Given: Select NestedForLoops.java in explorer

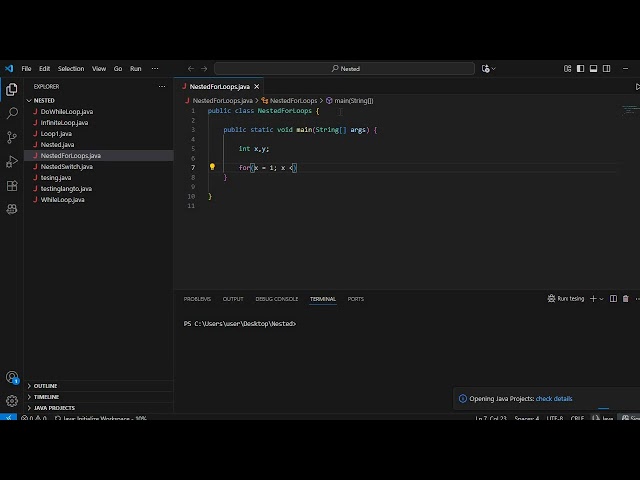Looking at the screenshot, I should 98,156.
